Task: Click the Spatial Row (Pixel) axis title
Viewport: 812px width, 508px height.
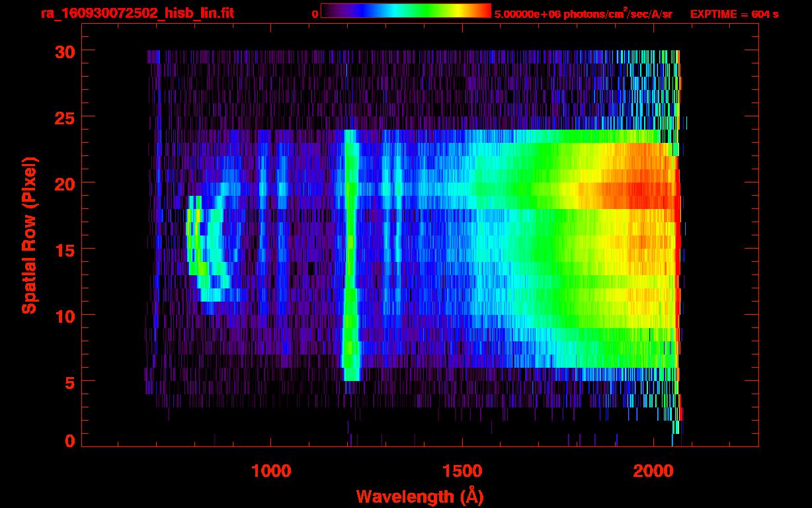Action: (x=29, y=235)
